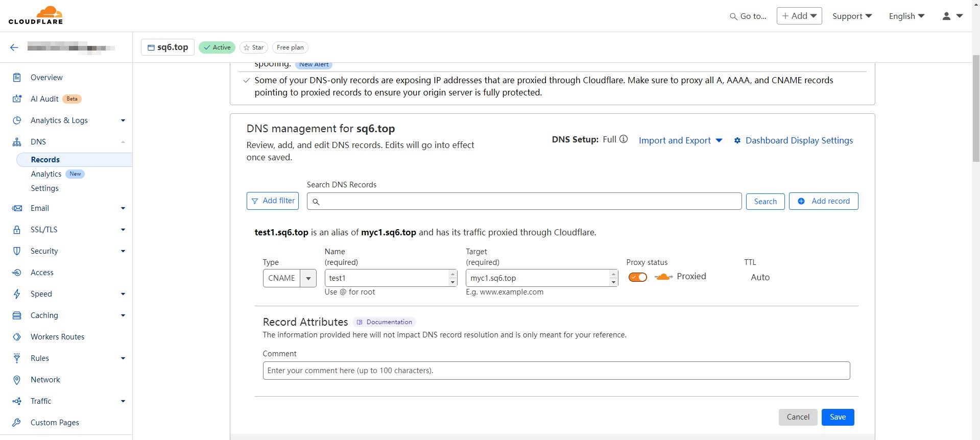This screenshot has width=980, height=440.
Task: Save the DNS record
Action: pyautogui.click(x=838, y=417)
